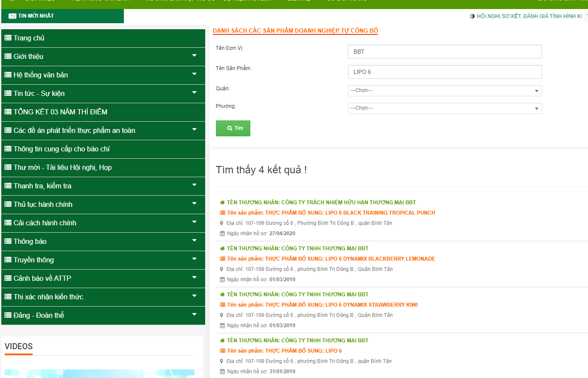Click the contrast icon before the HỘI NGHỊ SƠ KẾT headline

(x=472, y=16)
